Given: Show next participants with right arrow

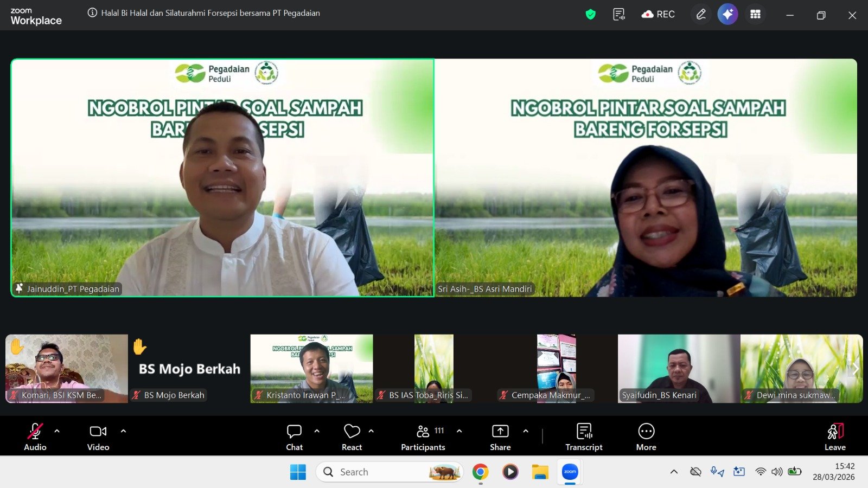Looking at the screenshot, I should coord(855,369).
